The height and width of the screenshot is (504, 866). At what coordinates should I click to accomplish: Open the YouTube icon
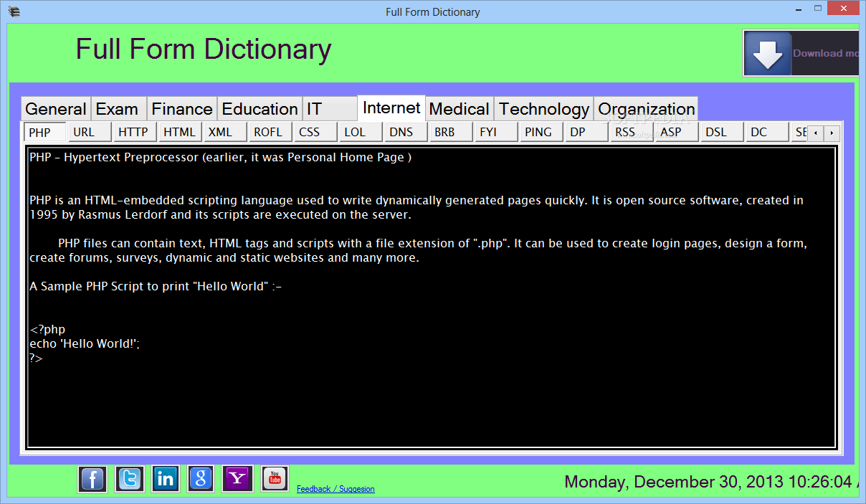[x=274, y=479]
